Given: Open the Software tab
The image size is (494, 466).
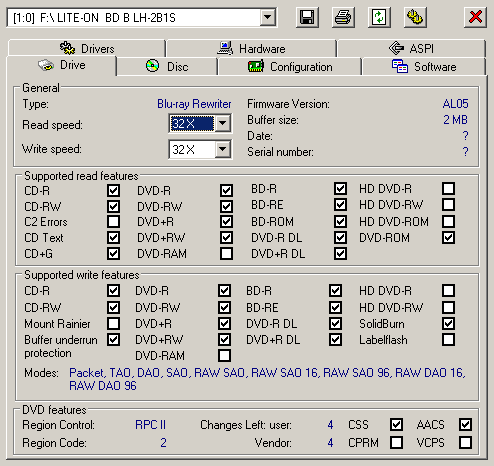Looking at the screenshot, I should (424, 66).
